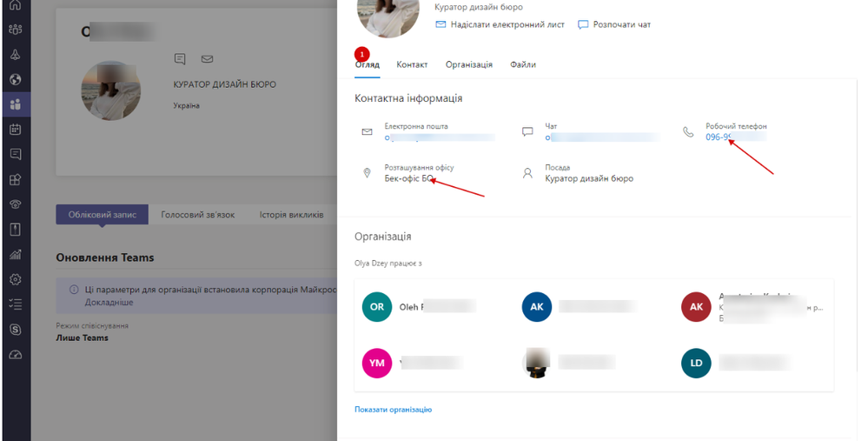This screenshot has height=441, width=868.
Task: Click the blurred email address link
Action: pos(440,137)
